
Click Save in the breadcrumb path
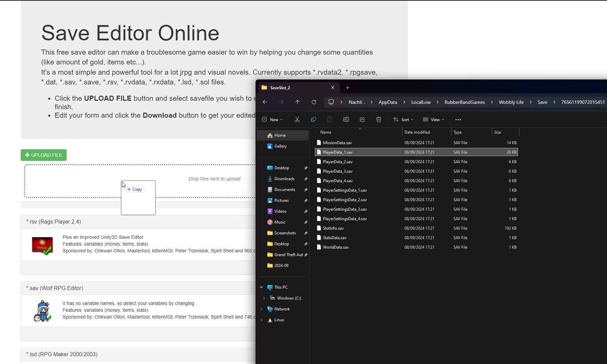[x=542, y=102]
